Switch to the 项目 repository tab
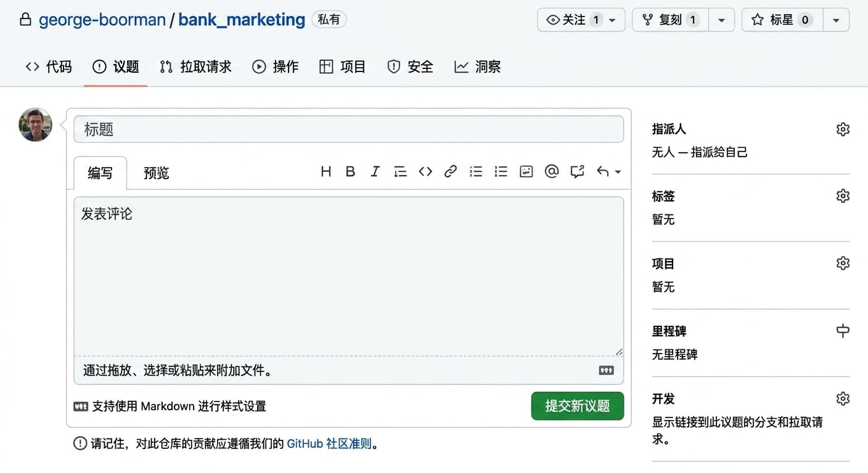Viewport: 868px width, 473px height. coord(343,67)
